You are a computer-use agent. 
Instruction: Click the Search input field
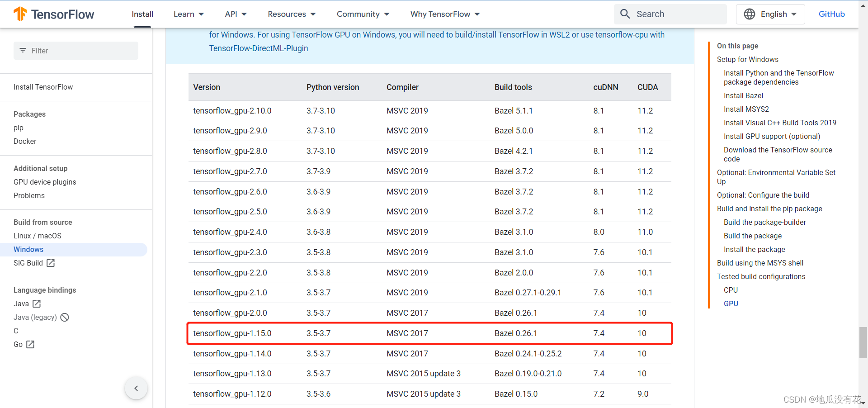[x=670, y=14]
